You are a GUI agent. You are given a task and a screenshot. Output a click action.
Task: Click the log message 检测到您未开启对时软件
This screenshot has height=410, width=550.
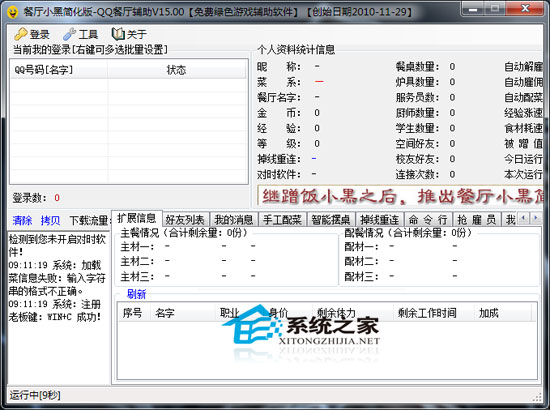click(57, 246)
